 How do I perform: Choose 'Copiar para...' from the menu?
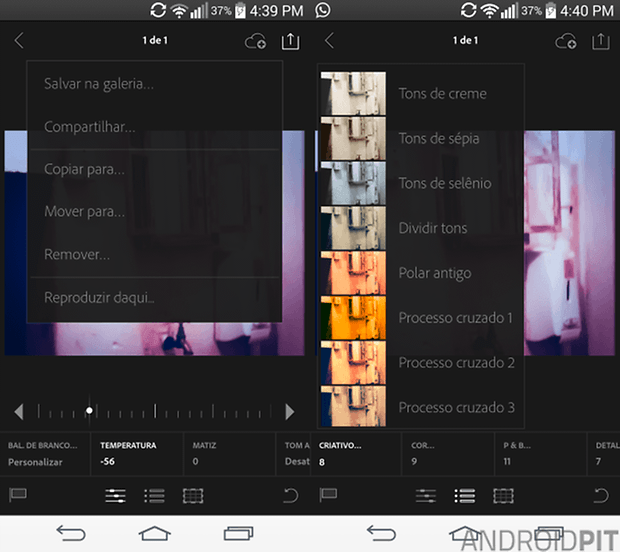pos(155,169)
